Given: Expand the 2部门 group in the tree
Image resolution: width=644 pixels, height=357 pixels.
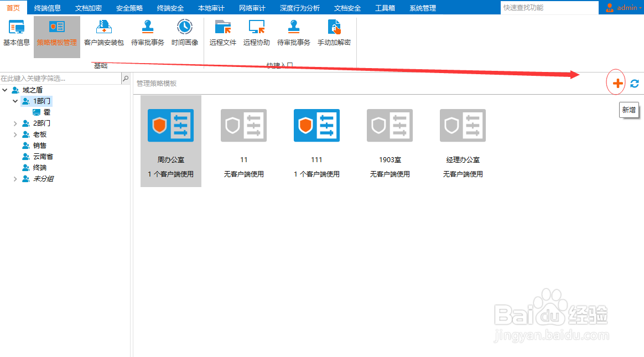Looking at the screenshot, I should pyautogui.click(x=17, y=123).
